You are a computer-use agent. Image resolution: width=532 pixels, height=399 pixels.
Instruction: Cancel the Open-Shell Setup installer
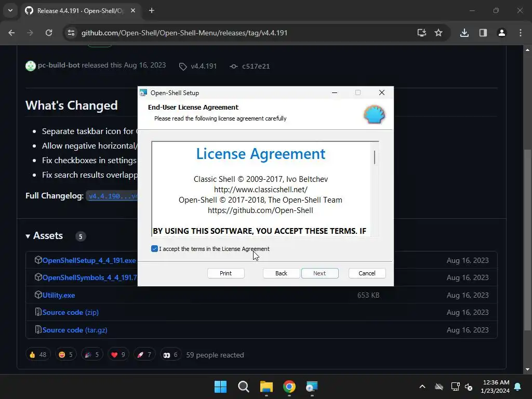point(367,273)
